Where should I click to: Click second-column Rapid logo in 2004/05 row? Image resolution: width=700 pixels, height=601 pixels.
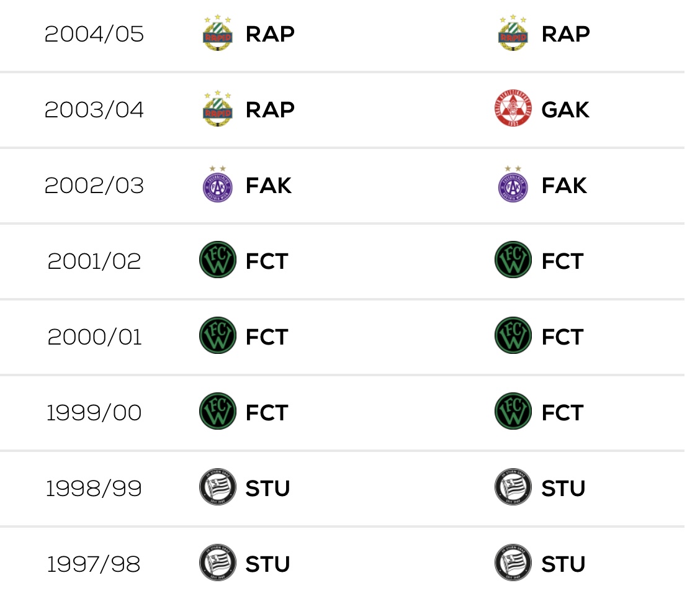[513, 34]
